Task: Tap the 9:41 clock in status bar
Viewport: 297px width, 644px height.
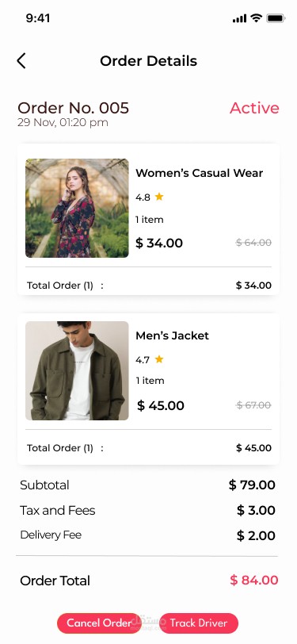Action: tap(38, 18)
